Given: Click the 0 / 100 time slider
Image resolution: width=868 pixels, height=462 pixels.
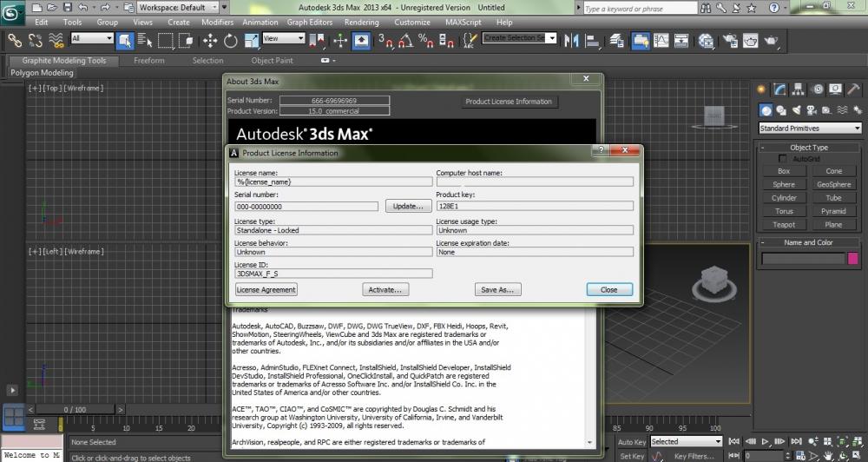Looking at the screenshot, I should pos(75,409).
